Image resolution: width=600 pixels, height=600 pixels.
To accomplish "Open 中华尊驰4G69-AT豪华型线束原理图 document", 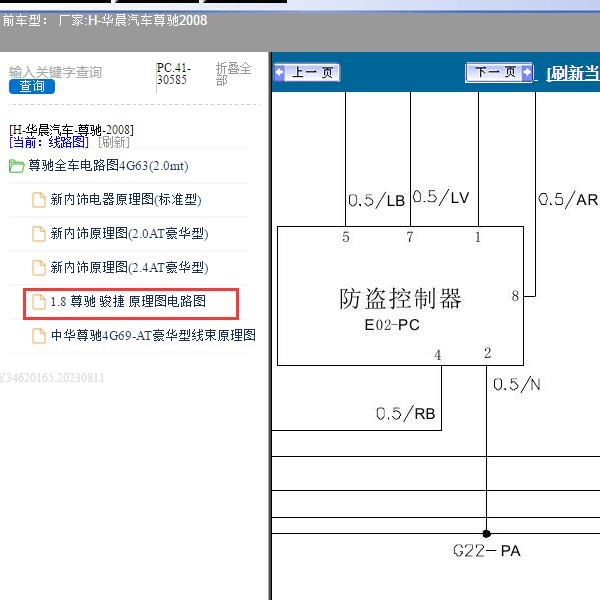I will coord(153,336).
